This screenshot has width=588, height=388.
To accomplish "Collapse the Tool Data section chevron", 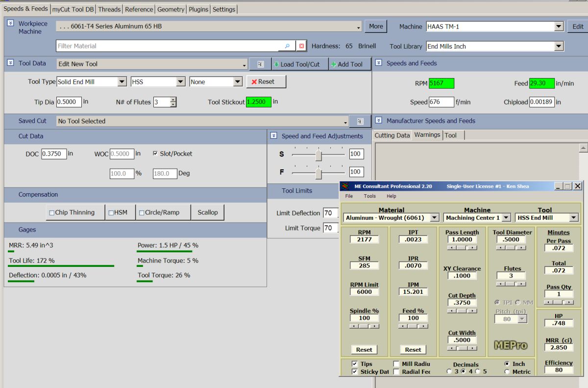I will coord(11,63).
